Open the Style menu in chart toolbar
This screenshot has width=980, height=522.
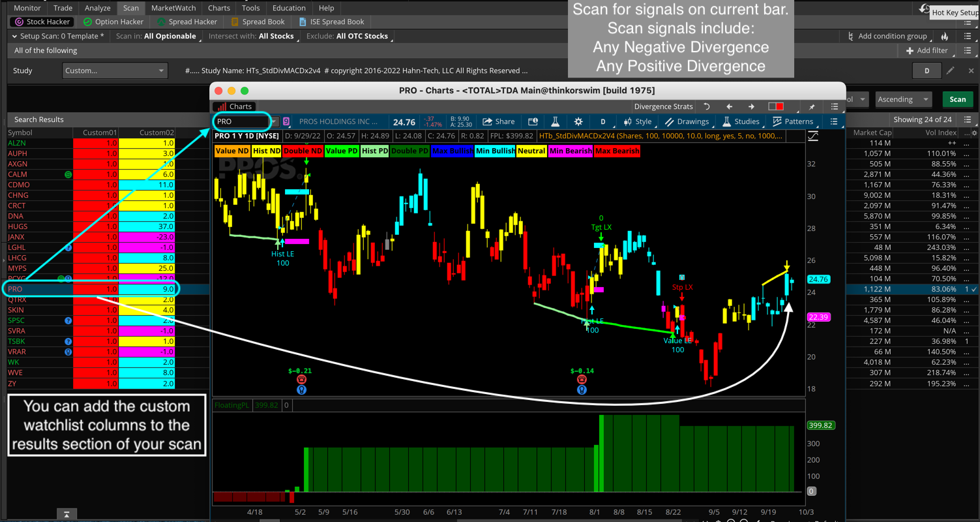click(638, 121)
